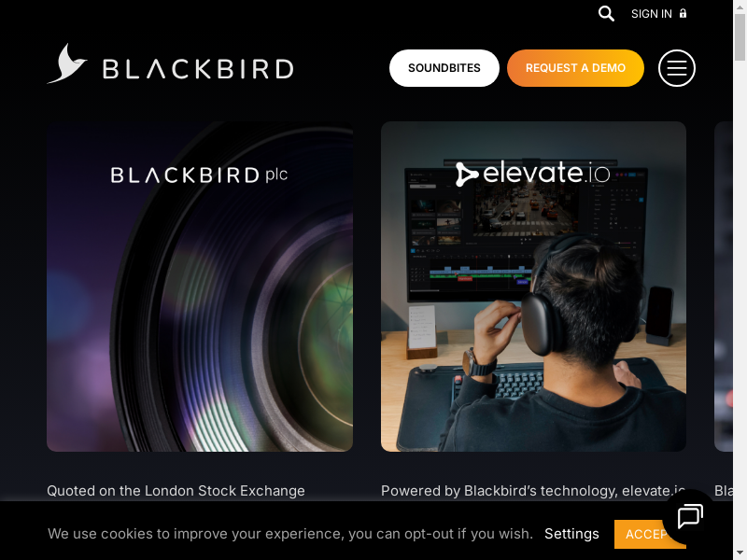The width and height of the screenshot is (747, 560).
Task: Open the search magnifier icon
Action: [x=606, y=13]
